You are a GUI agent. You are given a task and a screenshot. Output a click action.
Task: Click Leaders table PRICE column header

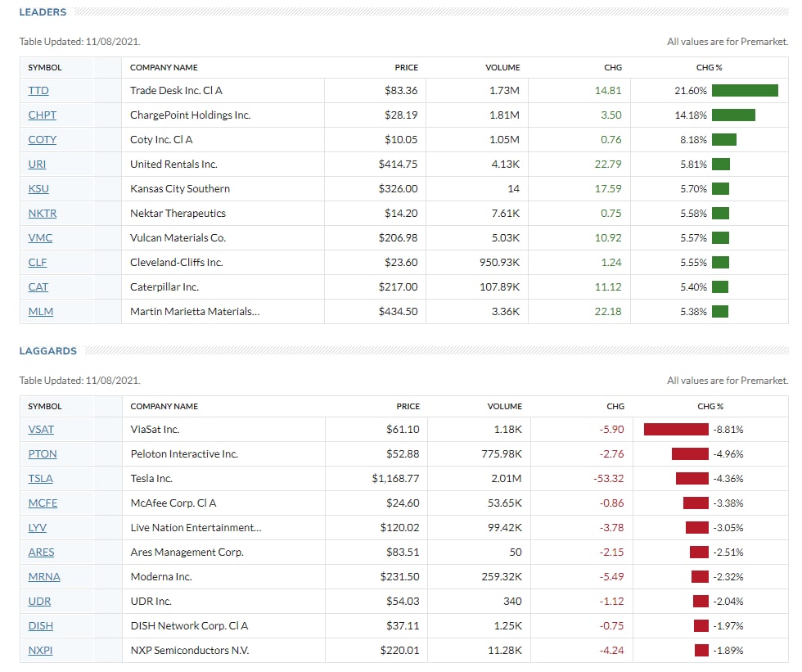[406, 67]
